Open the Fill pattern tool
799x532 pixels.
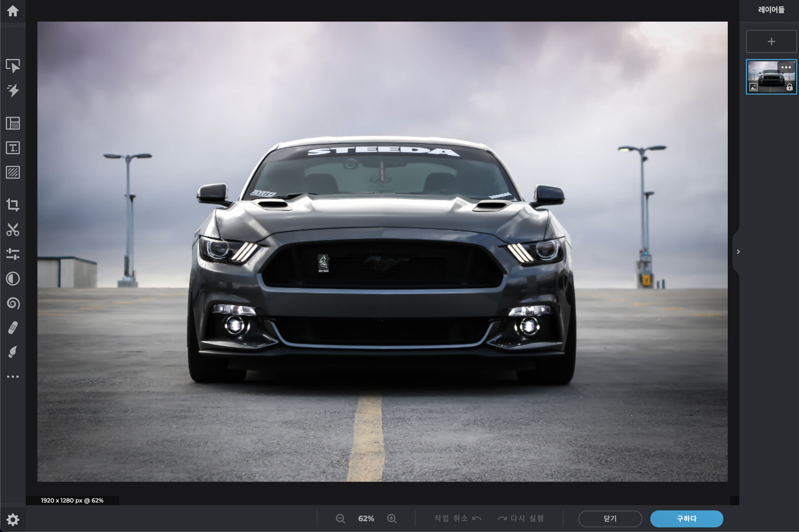click(13, 172)
